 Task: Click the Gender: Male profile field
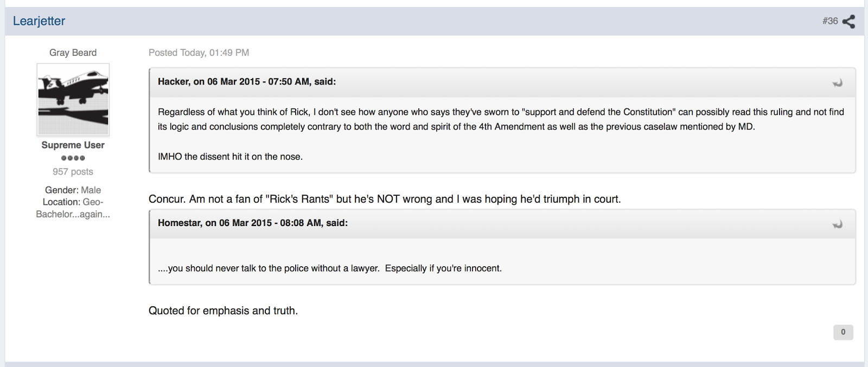[x=73, y=190]
